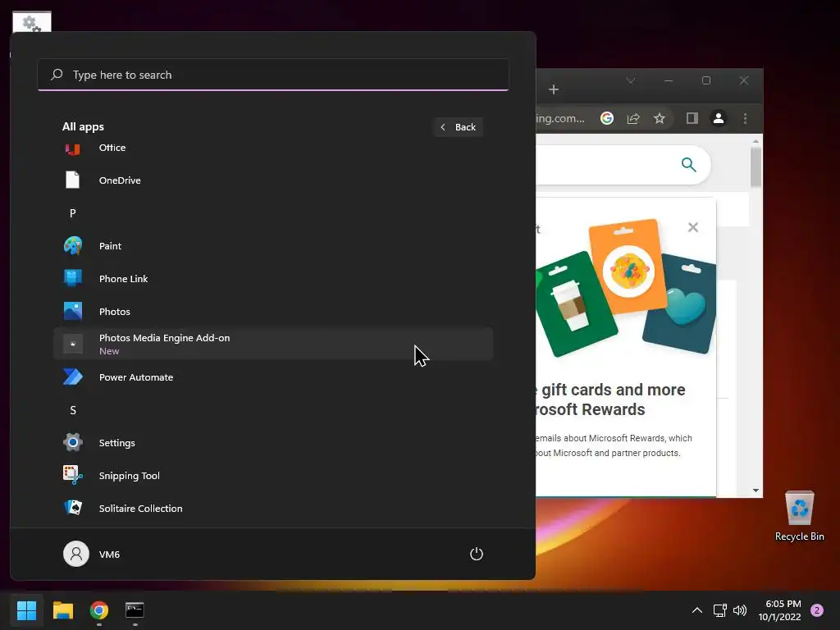Click the search magnifier in Bing page
This screenshot has height=630, width=840.
coord(689,164)
